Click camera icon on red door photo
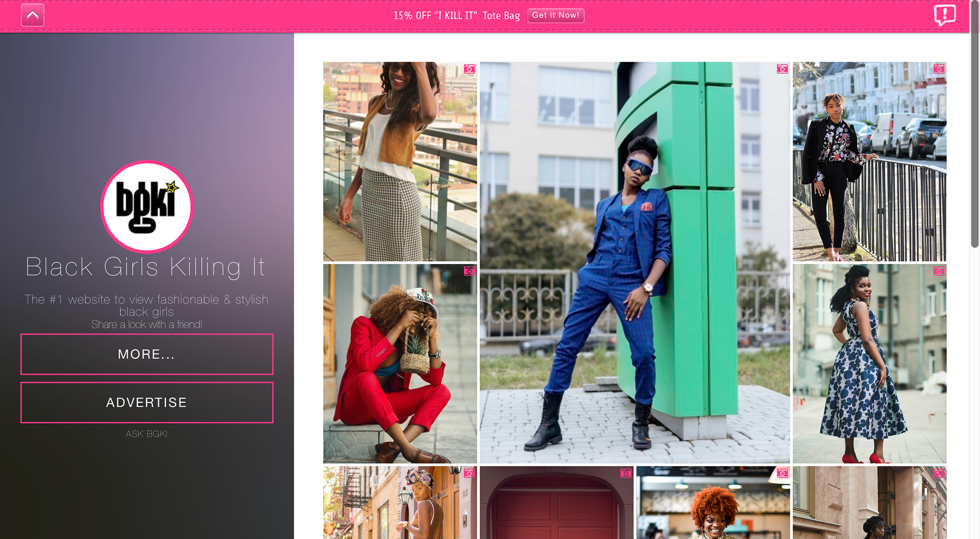Image resolution: width=980 pixels, height=539 pixels. click(x=626, y=473)
